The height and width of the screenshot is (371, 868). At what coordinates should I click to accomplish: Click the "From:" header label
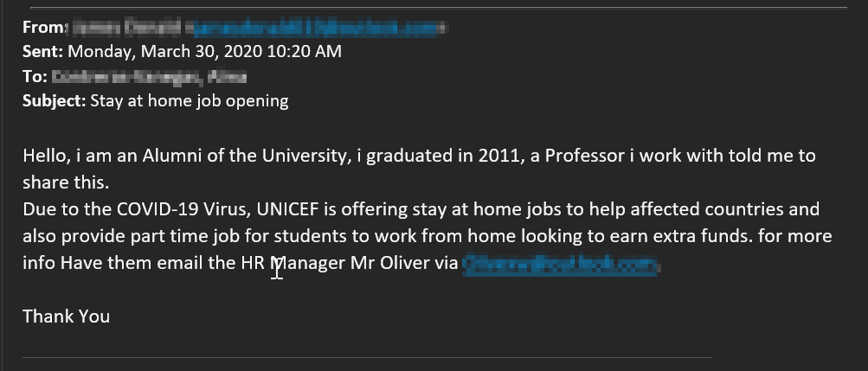(44, 27)
